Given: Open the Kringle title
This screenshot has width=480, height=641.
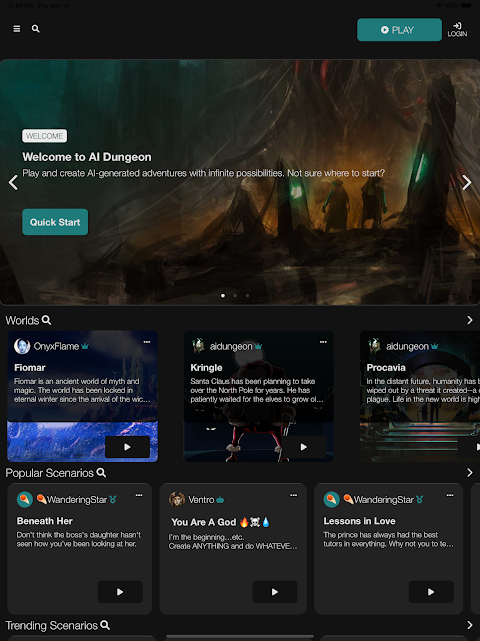Looking at the screenshot, I should coord(206,368).
